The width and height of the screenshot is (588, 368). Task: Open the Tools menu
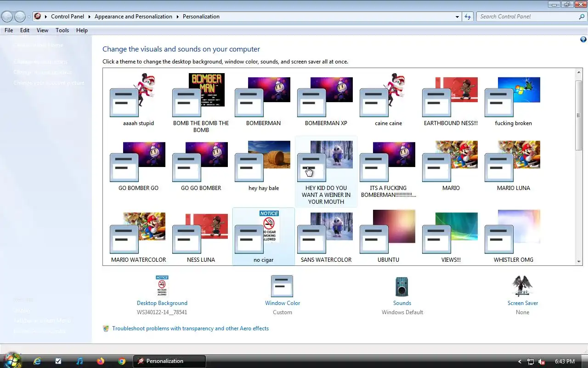62,30
